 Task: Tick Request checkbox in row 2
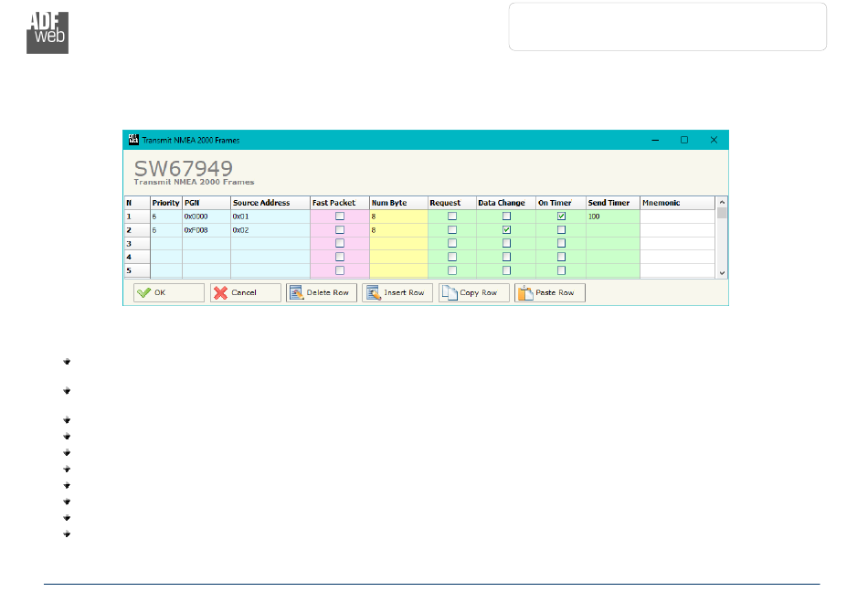pos(452,229)
